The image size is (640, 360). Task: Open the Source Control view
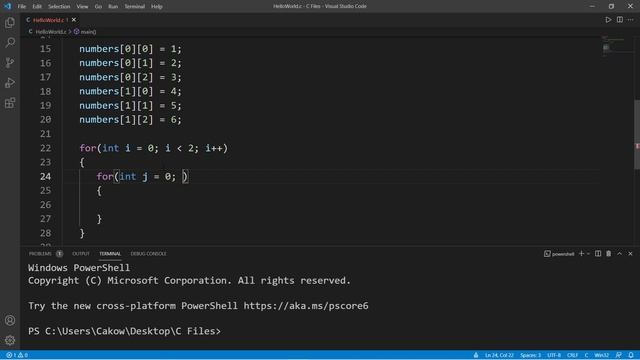[x=10, y=62]
